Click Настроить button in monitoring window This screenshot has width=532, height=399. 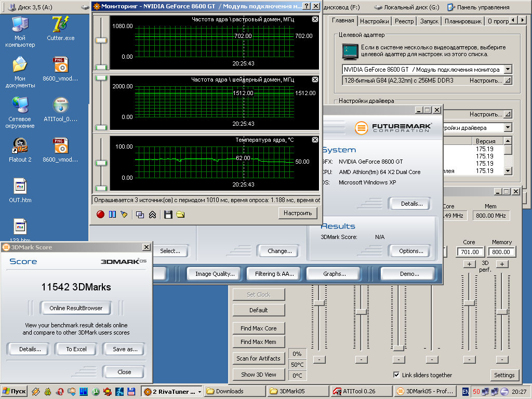(x=298, y=213)
